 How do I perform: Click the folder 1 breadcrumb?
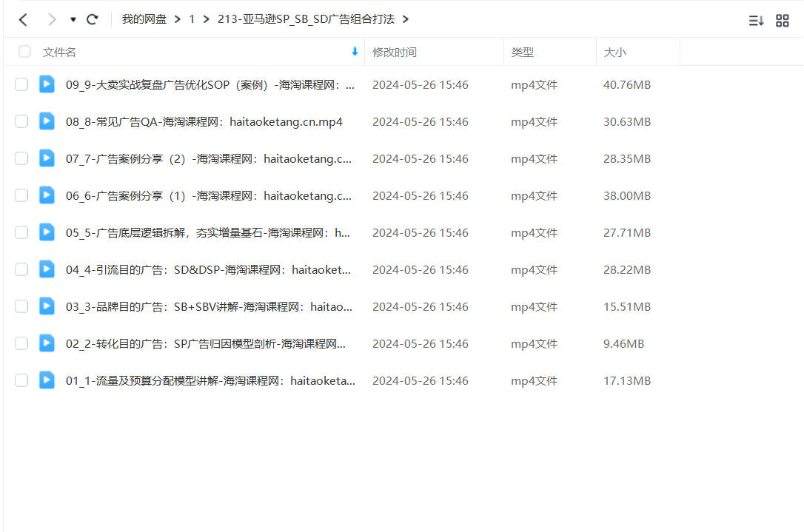pyautogui.click(x=192, y=19)
